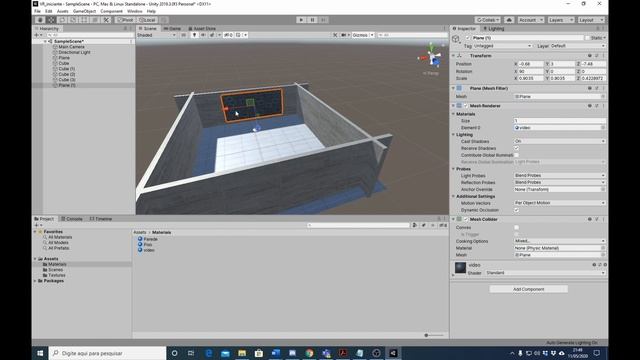Open the Component menu
Screen dimensions: 640x360
pyautogui.click(x=111, y=11)
